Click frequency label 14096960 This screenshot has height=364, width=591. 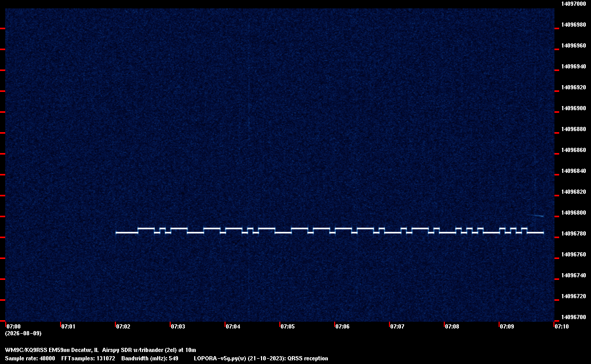click(x=574, y=45)
